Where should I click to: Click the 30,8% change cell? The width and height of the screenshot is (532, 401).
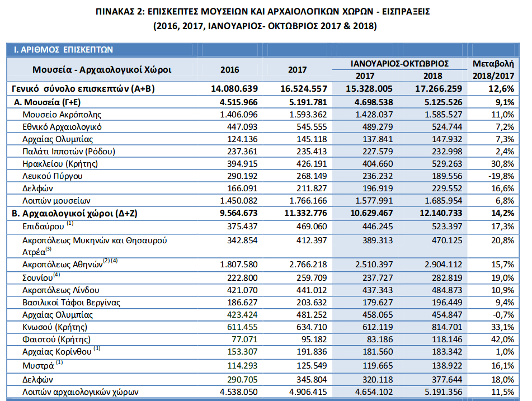pyautogui.click(x=502, y=164)
